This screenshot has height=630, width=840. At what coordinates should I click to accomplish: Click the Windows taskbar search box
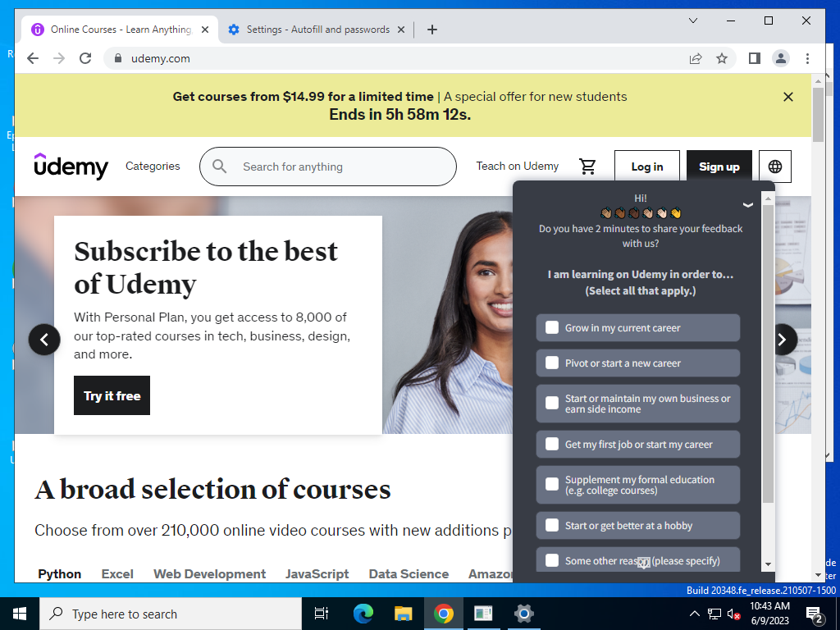[171, 614]
